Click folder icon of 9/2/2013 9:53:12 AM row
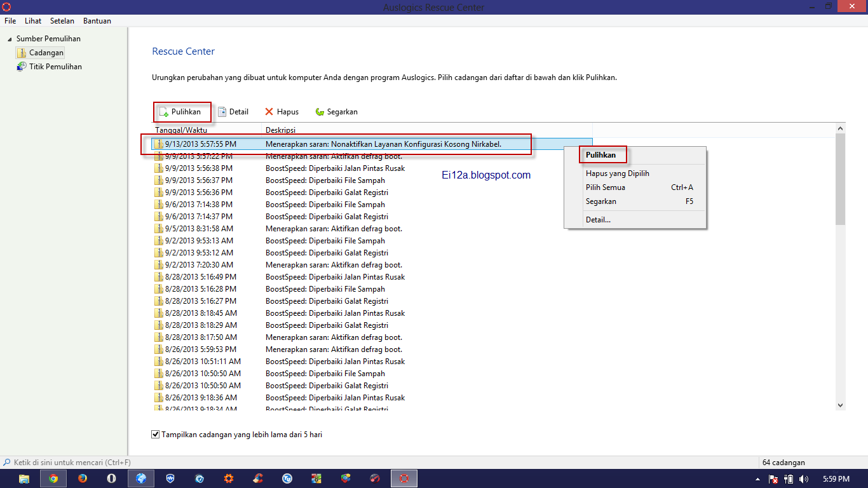The height and width of the screenshot is (488, 868). pos(159,253)
